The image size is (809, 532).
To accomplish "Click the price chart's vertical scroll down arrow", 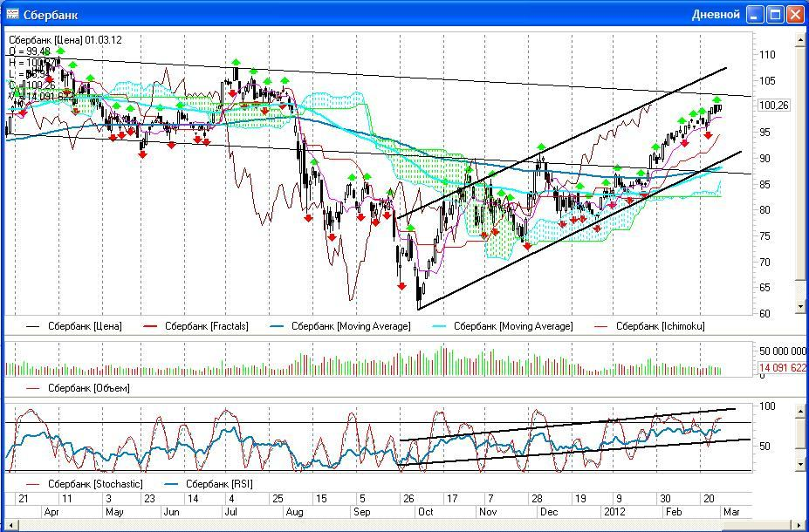I will [801, 307].
